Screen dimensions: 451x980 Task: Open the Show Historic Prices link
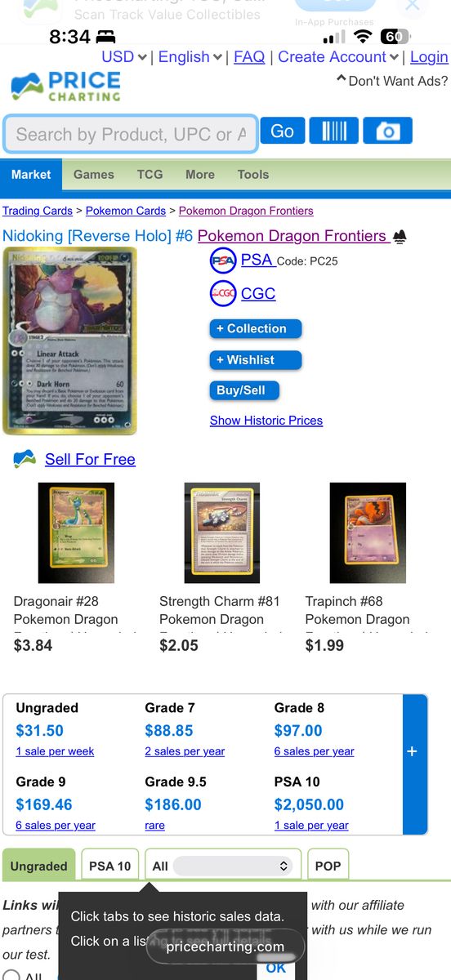[x=266, y=421]
